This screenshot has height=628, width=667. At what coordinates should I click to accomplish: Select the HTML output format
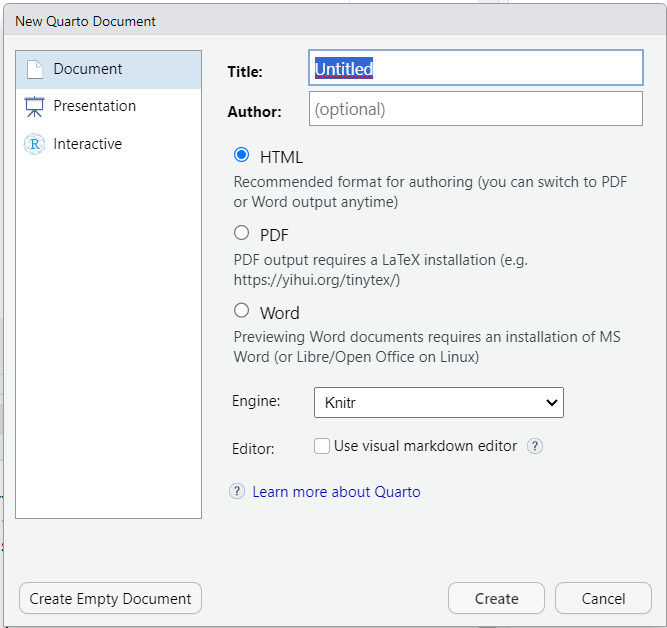pos(242,155)
